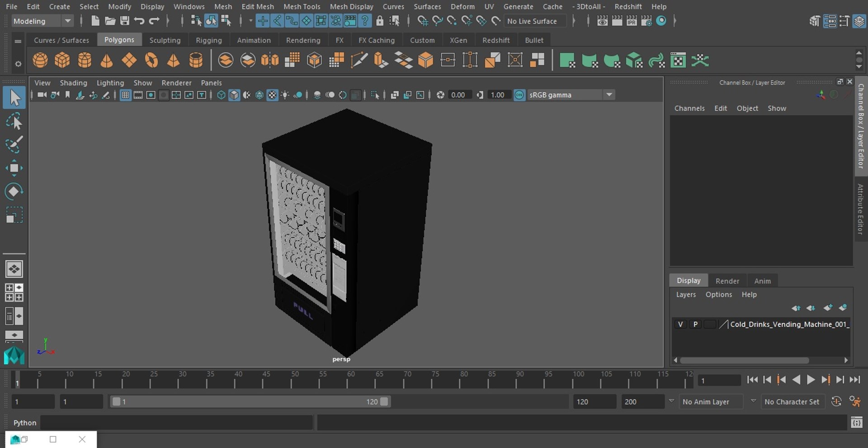Click the New Scene icon
Screen dimensions: 868x448
tap(95, 21)
